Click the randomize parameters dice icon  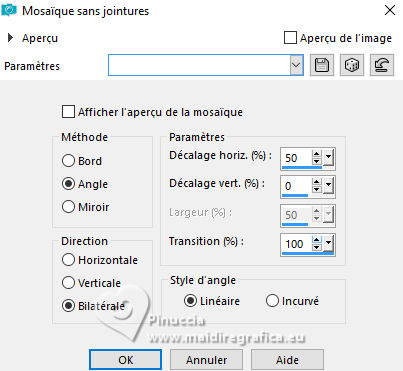tap(352, 65)
